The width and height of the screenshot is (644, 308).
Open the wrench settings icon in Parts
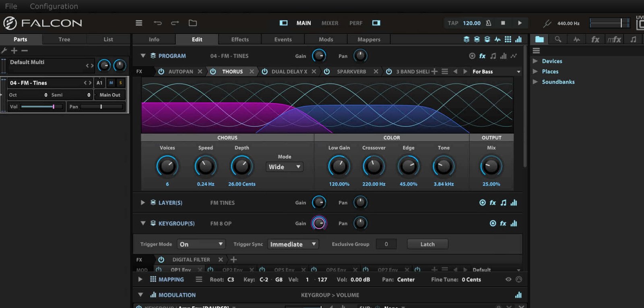pos(4,50)
